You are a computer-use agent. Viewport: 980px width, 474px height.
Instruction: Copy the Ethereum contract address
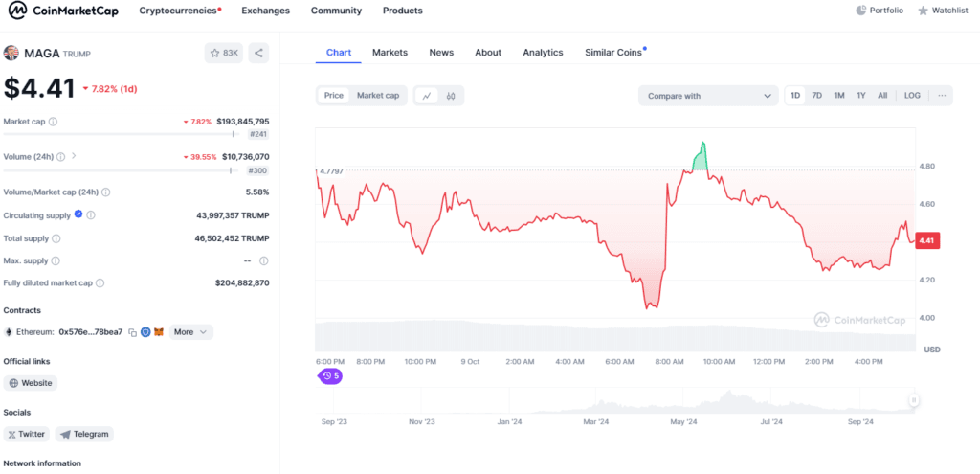coord(132,332)
